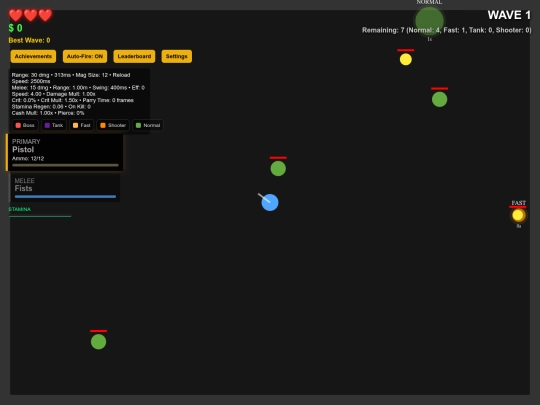Click the green STAMINA bar
Viewport: 540px width, 405px height.
tap(40, 216)
